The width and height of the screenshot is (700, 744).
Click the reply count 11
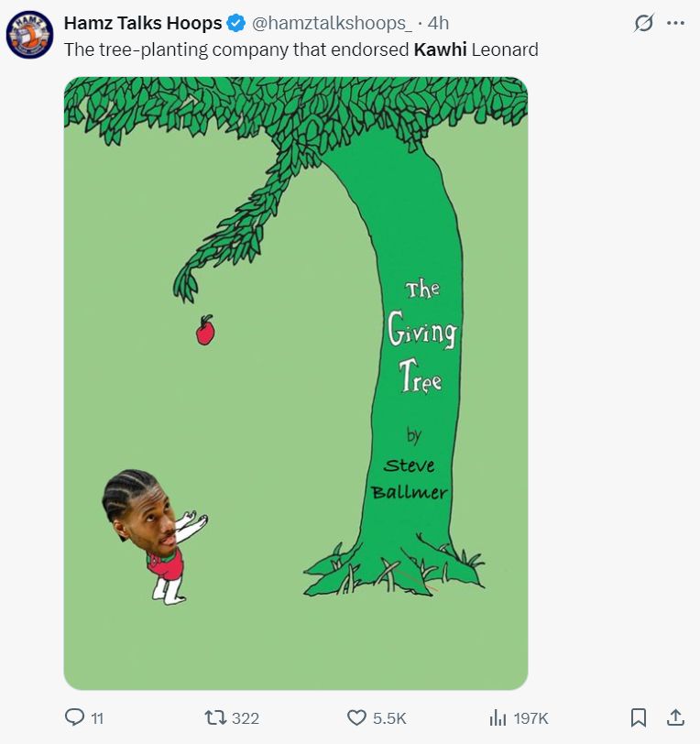point(97,718)
